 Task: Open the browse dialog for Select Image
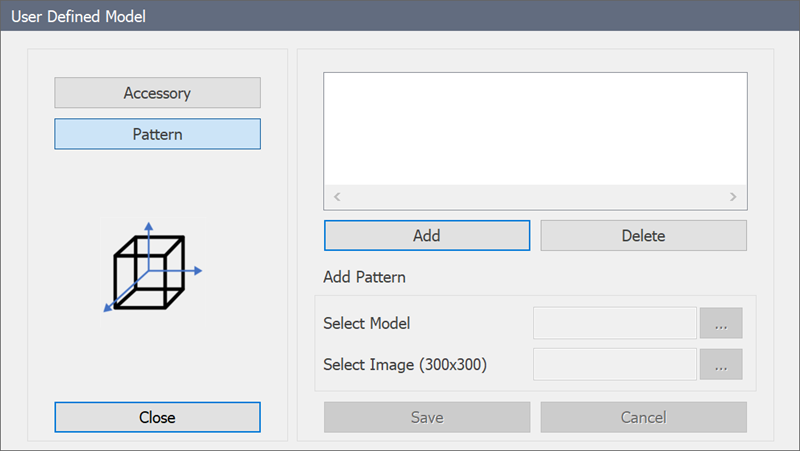pyautogui.click(x=721, y=364)
